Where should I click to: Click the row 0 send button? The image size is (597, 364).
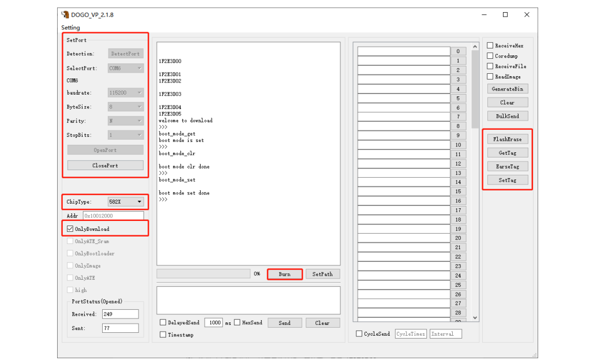(x=459, y=51)
